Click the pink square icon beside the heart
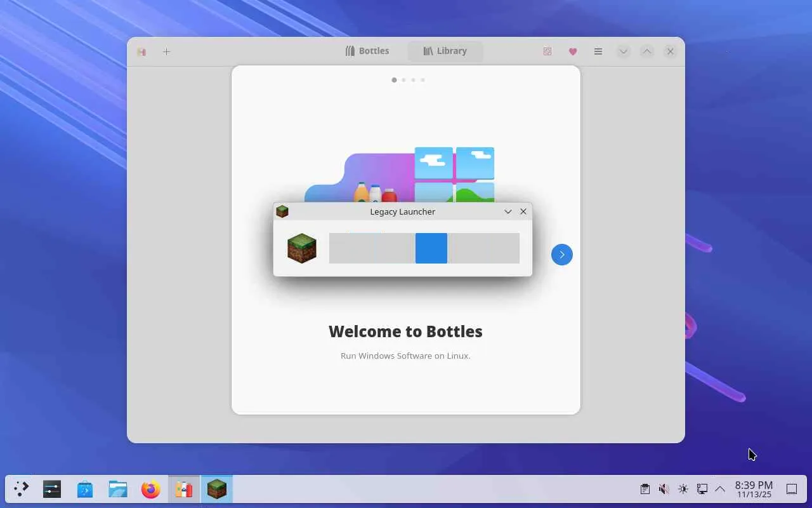 coord(547,51)
